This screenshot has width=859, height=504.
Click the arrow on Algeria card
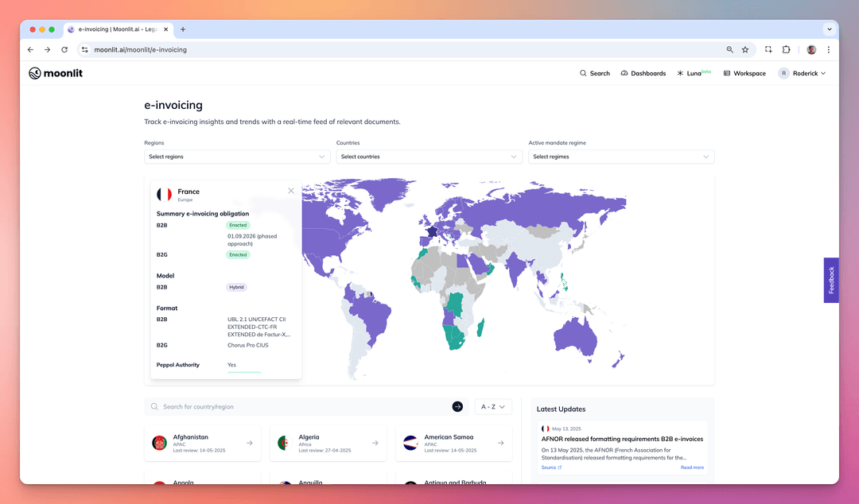click(375, 443)
